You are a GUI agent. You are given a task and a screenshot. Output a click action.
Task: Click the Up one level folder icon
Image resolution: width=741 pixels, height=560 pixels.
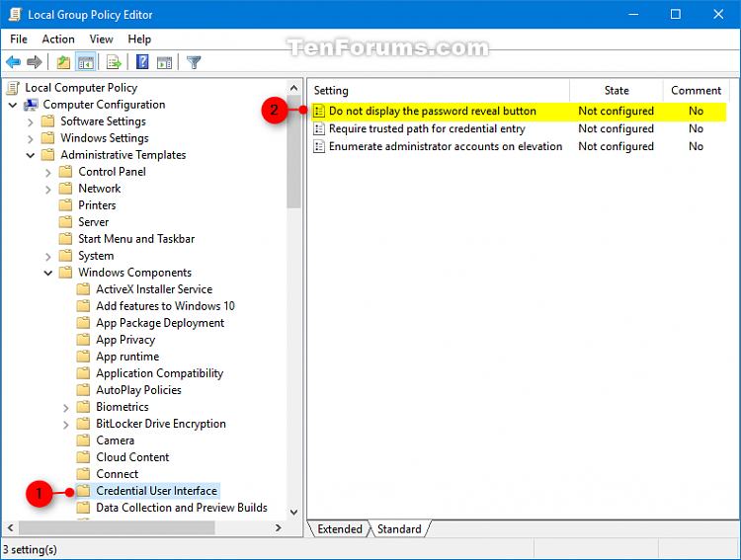coord(63,62)
